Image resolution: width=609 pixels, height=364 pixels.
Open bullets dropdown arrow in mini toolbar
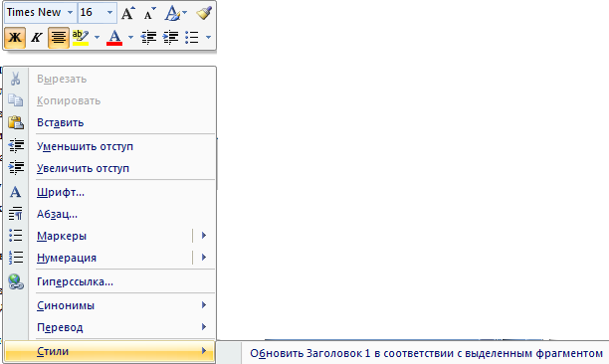click(x=209, y=37)
